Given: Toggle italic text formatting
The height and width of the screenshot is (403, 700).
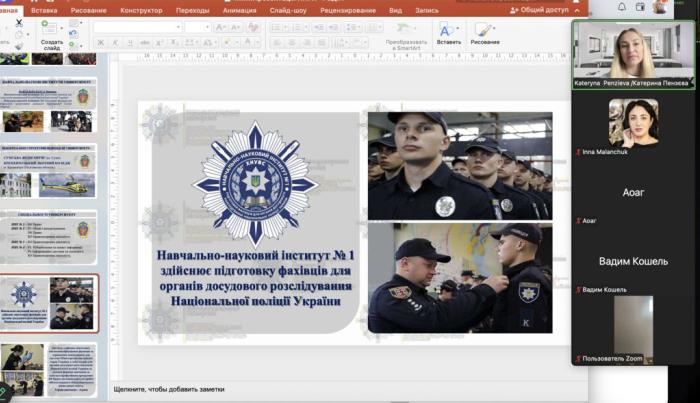Looking at the screenshot, I should tap(115, 43).
